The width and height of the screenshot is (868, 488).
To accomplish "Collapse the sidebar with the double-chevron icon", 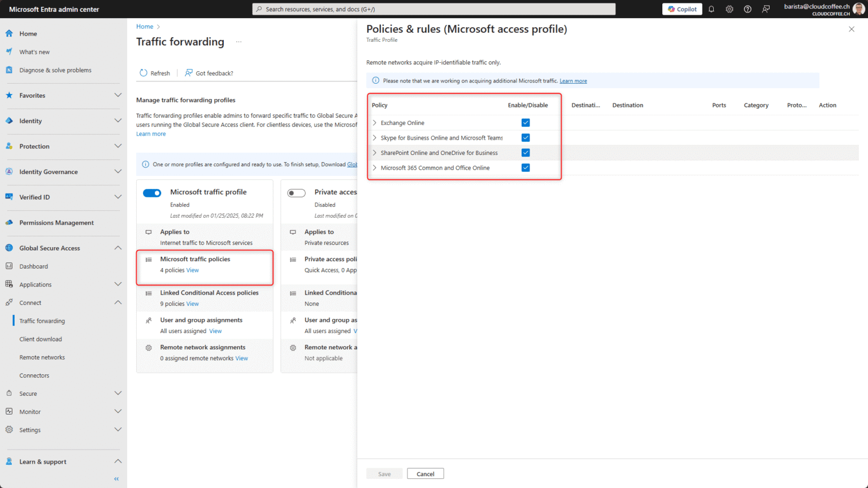I will pyautogui.click(x=116, y=478).
